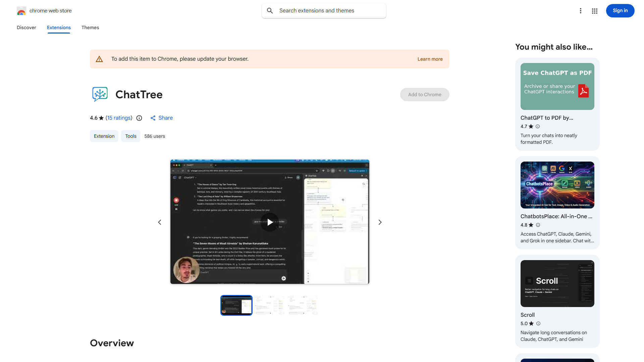Open the search magnifier icon
This screenshot has height=362, width=644.
click(270, 10)
